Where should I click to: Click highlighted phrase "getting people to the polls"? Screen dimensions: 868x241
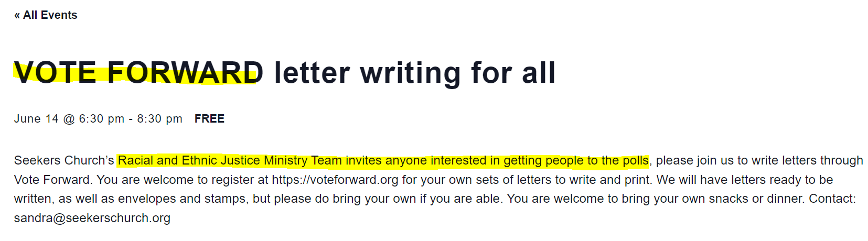coord(576,160)
